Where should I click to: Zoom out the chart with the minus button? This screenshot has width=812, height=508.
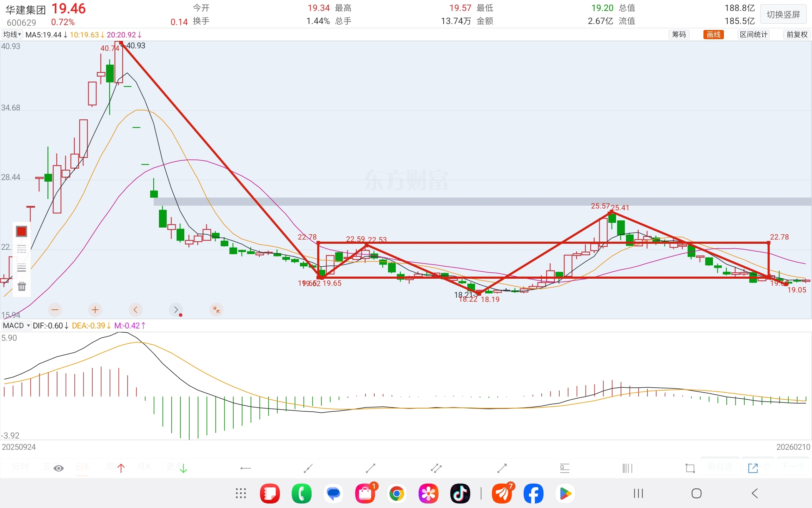(x=55, y=310)
